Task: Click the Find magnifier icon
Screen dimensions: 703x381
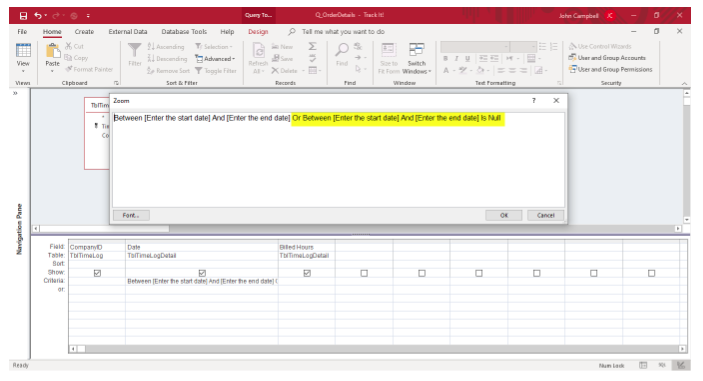Action: (x=342, y=50)
